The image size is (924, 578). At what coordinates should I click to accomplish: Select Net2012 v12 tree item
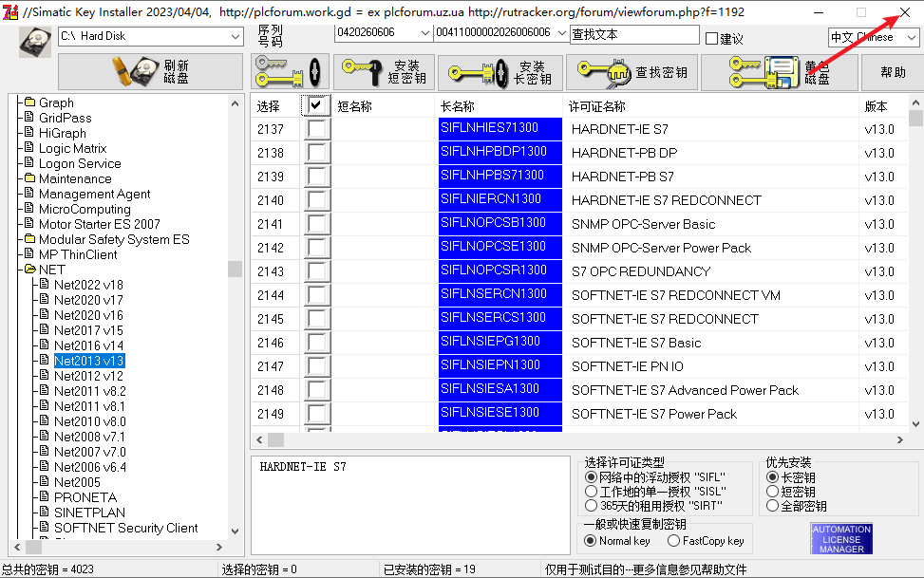[88, 376]
